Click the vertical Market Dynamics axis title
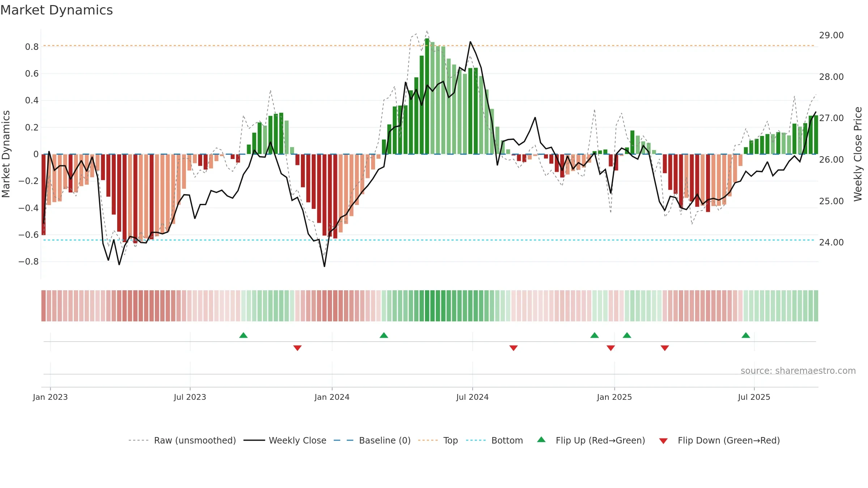 (x=6, y=154)
